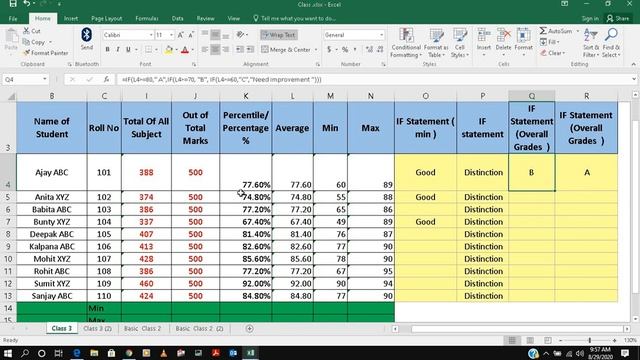Click the zoom slider handle
This screenshot has width=640, height=360.
click(589, 340)
